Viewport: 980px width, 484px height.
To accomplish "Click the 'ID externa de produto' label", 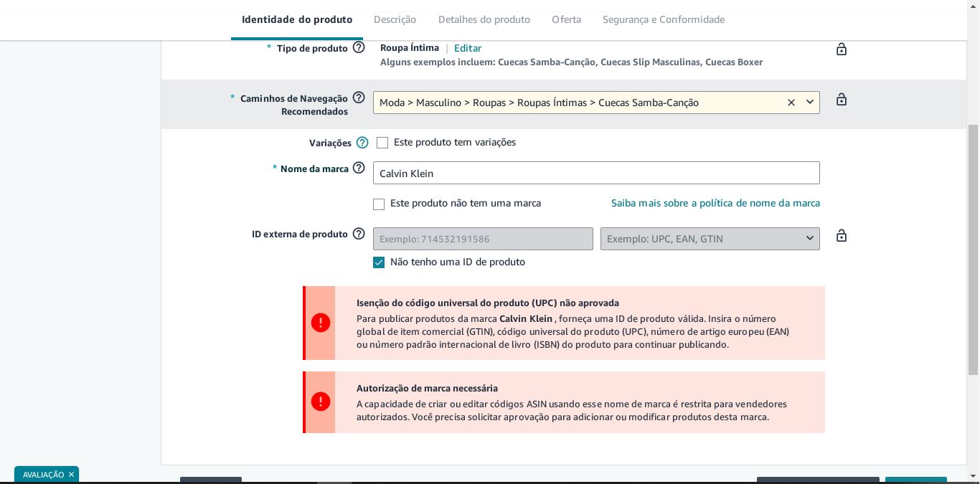I will [x=300, y=234].
